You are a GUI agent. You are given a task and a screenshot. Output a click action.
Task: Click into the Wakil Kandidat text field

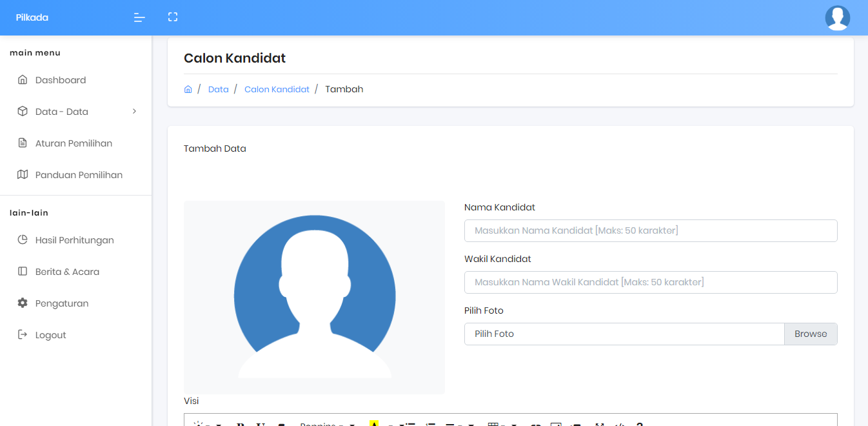[x=650, y=282]
